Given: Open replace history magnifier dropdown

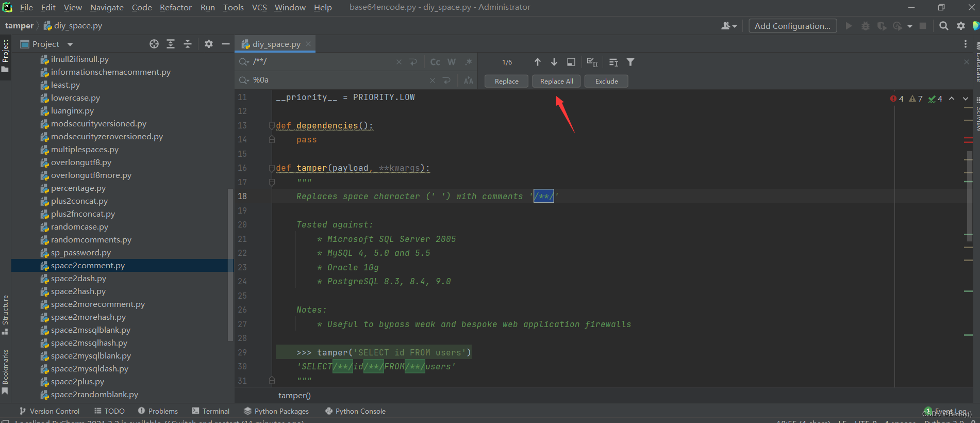Looking at the screenshot, I should pyautogui.click(x=244, y=80).
